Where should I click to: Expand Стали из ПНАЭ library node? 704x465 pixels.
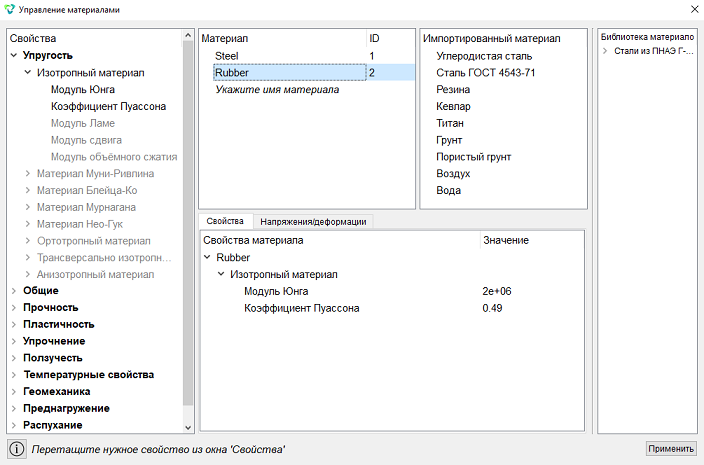coord(605,51)
